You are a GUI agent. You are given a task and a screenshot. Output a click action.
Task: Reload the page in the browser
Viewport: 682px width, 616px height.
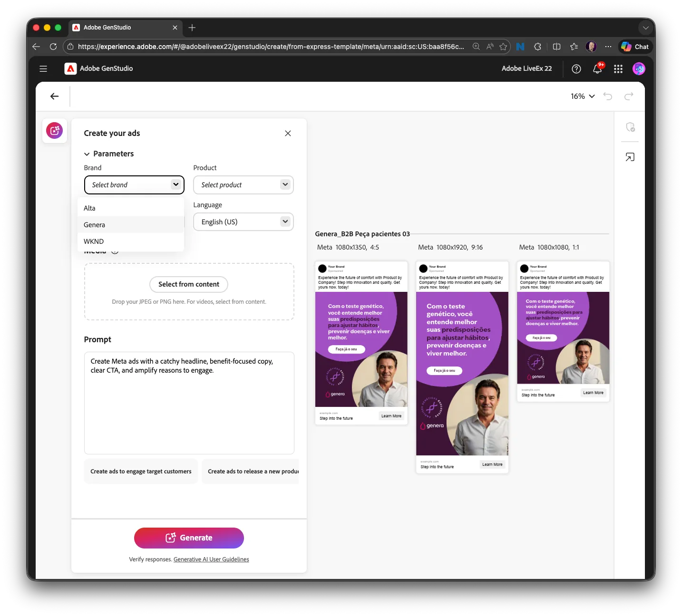click(x=53, y=47)
